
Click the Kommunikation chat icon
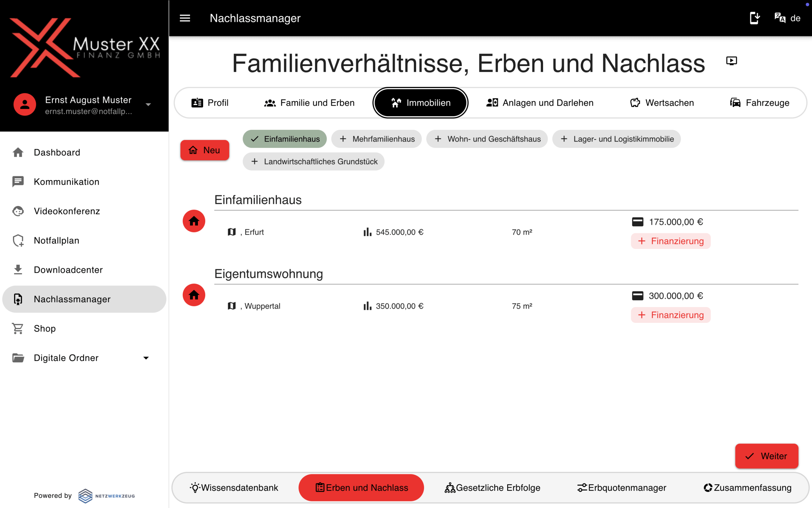point(18,182)
